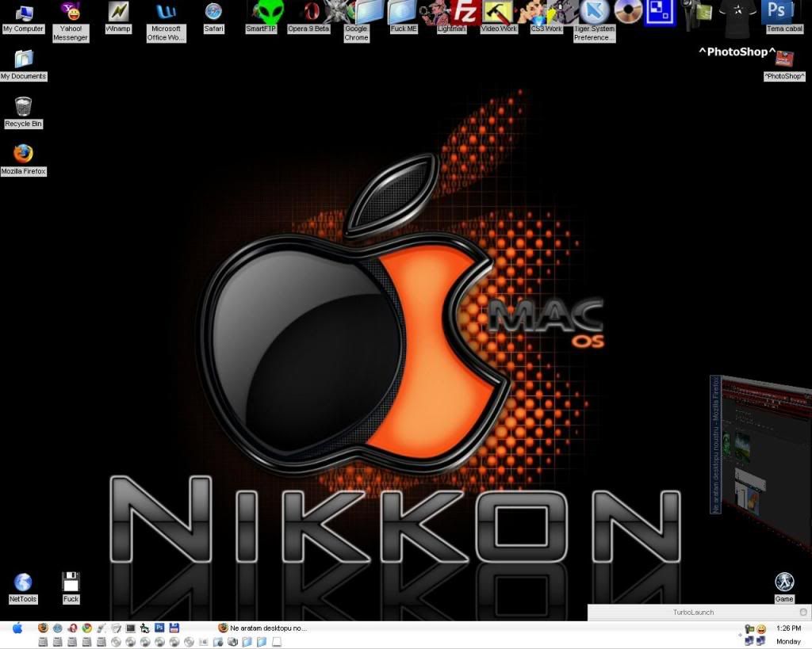Screen dimensions: 812x649
Task: Launch Opera from the quick launch bar
Action: (x=72, y=628)
